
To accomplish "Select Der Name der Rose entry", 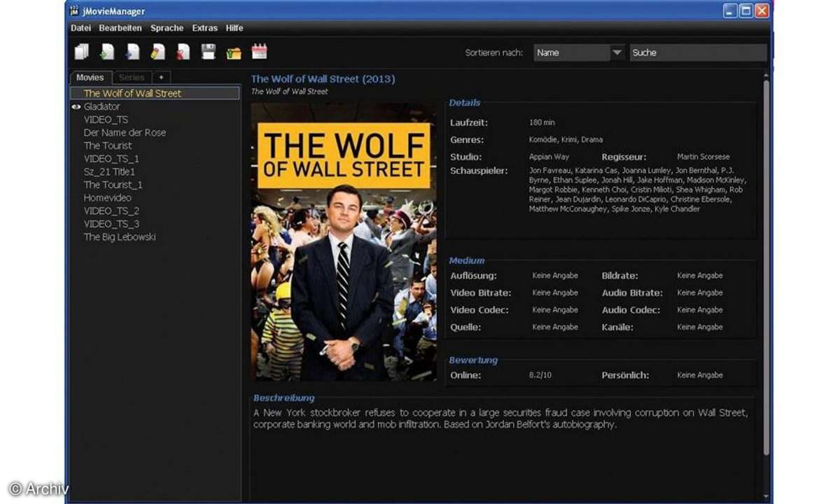I will tap(125, 132).
